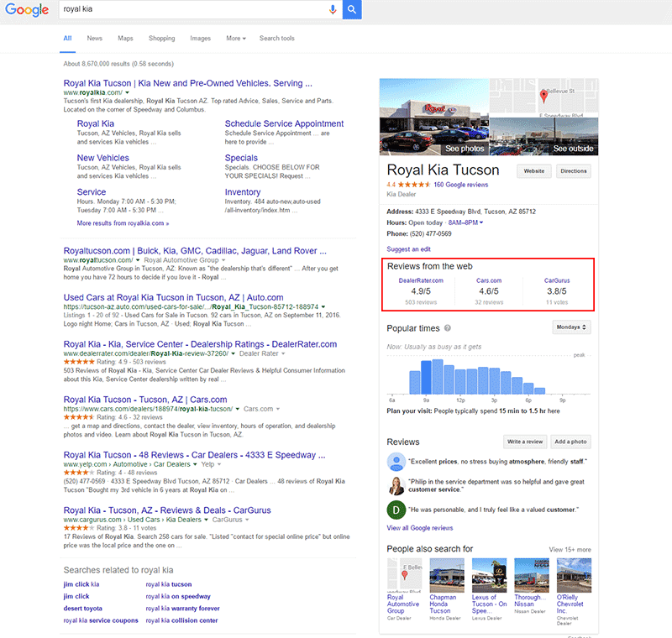Open the Thorough Nissan thumbnail

pyautogui.click(x=532, y=576)
